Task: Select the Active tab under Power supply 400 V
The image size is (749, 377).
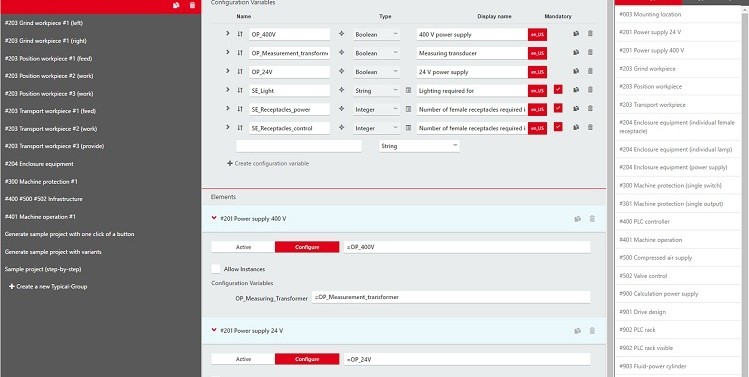Action: [x=243, y=247]
